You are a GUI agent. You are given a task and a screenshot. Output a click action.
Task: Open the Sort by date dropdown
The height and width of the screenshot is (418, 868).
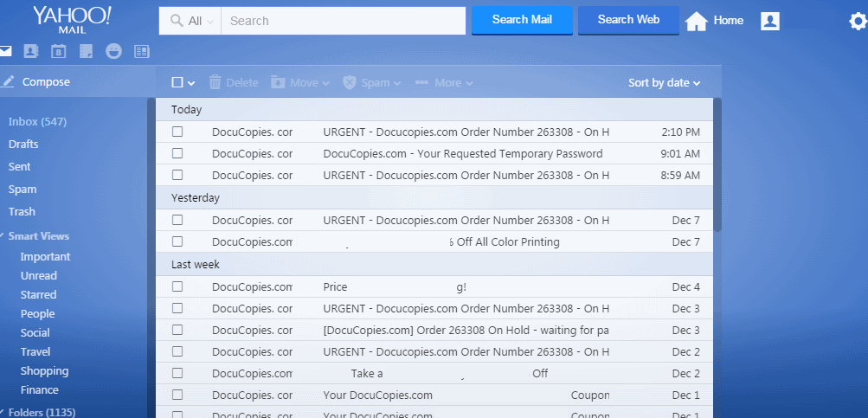664,83
